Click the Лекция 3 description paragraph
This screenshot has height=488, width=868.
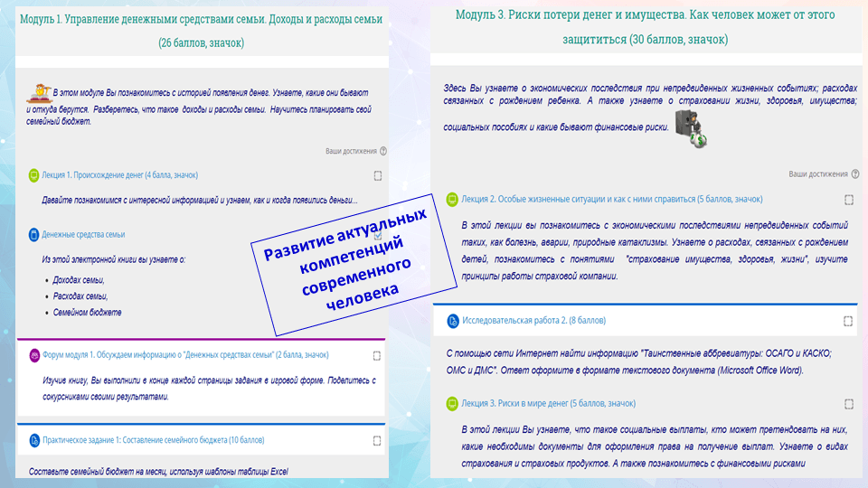655,446
